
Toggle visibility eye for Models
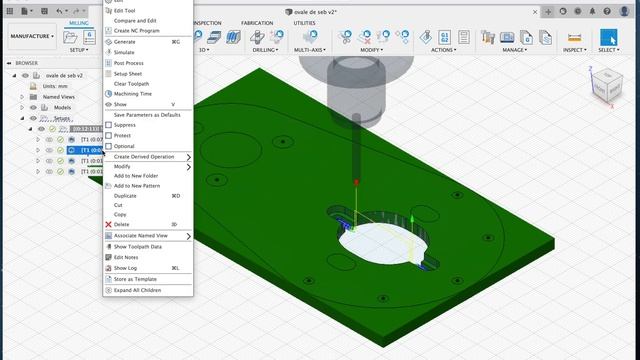click(33, 107)
